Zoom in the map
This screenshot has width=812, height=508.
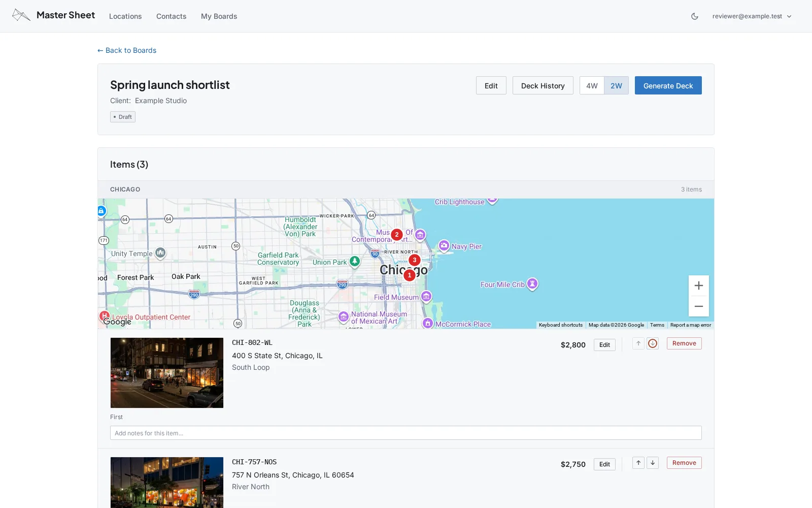click(x=699, y=285)
